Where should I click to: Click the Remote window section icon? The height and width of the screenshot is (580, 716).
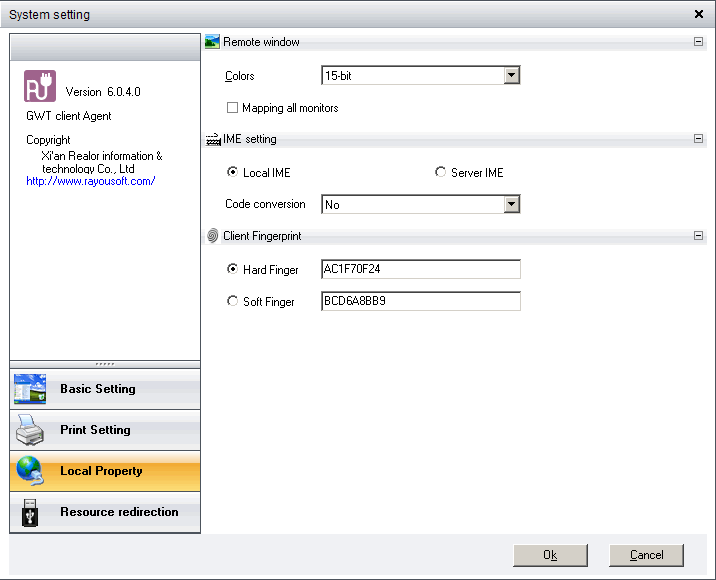coord(212,42)
